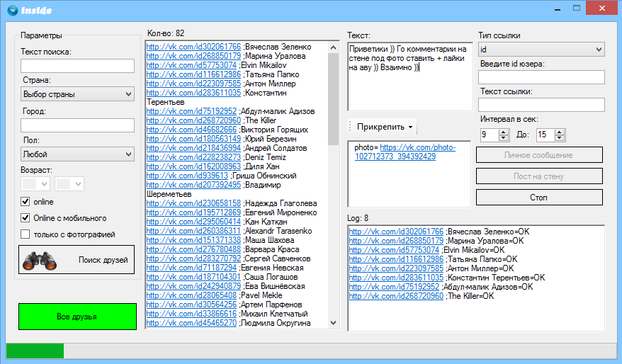Click the Введите id юзера field
622x364 pixels.
pos(541,77)
